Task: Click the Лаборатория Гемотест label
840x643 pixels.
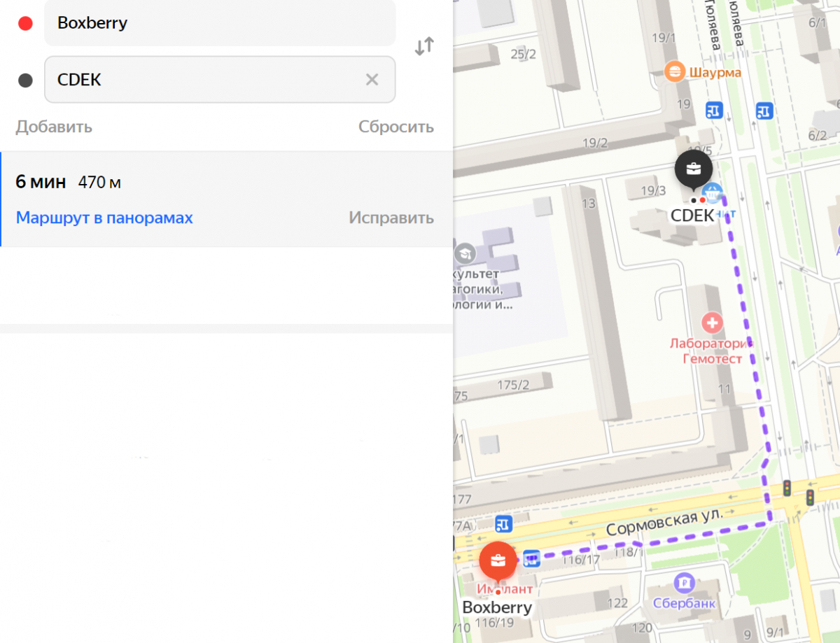Action: [x=711, y=351]
